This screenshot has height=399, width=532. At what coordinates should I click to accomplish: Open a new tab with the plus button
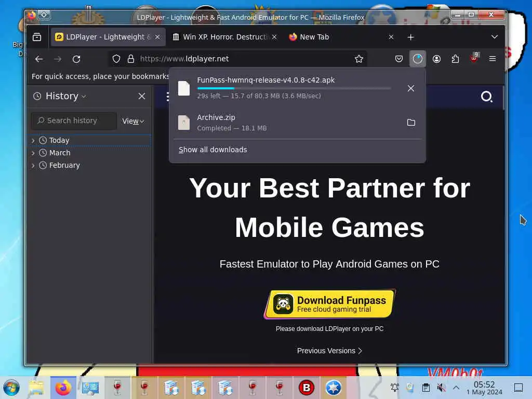pyautogui.click(x=410, y=37)
